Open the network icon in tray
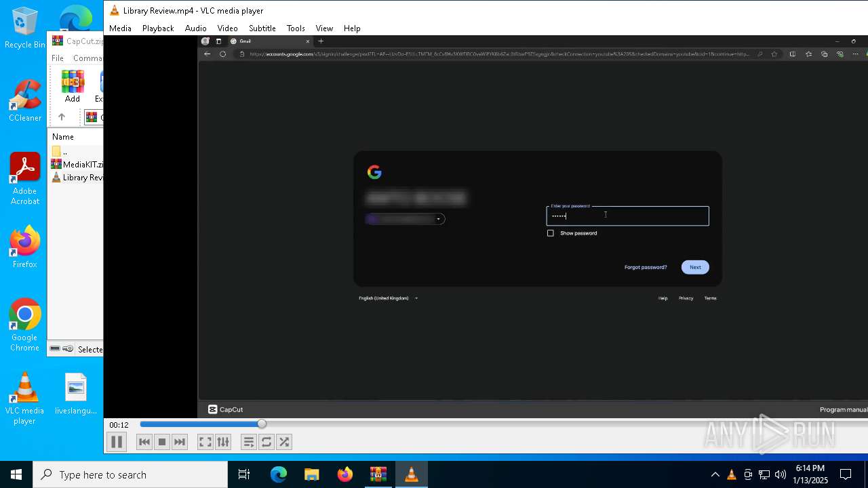The image size is (868, 488). [764, 474]
